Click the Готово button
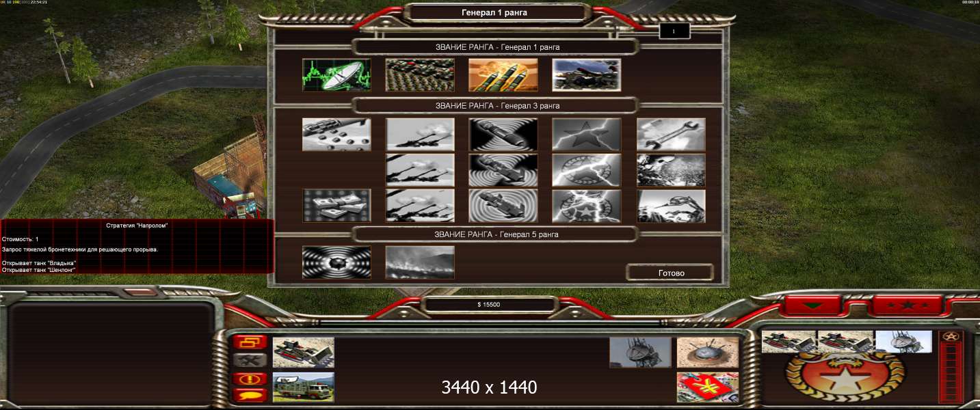 670,273
